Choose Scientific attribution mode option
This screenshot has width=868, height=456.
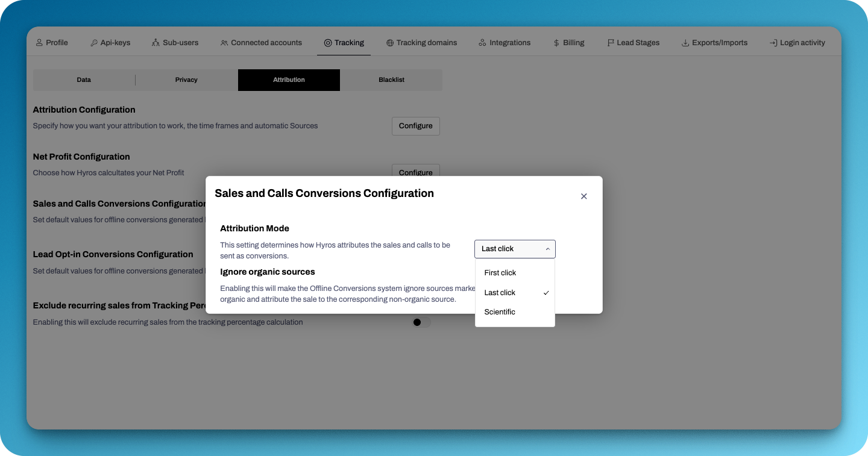click(500, 312)
